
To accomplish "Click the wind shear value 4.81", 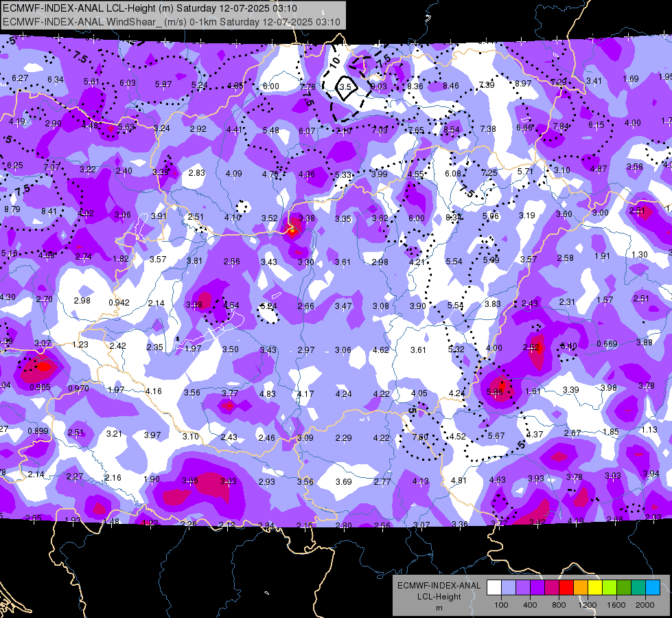I will [459, 481].
